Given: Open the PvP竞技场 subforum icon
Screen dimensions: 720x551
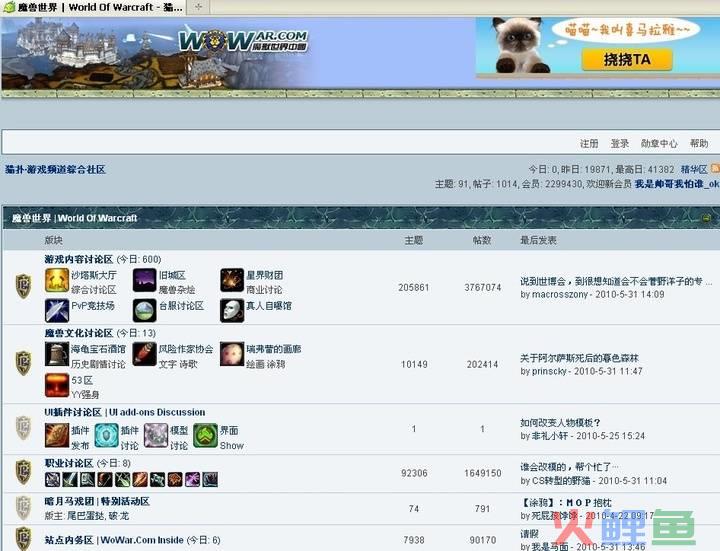Looking at the screenshot, I should pyautogui.click(x=57, y=310).
